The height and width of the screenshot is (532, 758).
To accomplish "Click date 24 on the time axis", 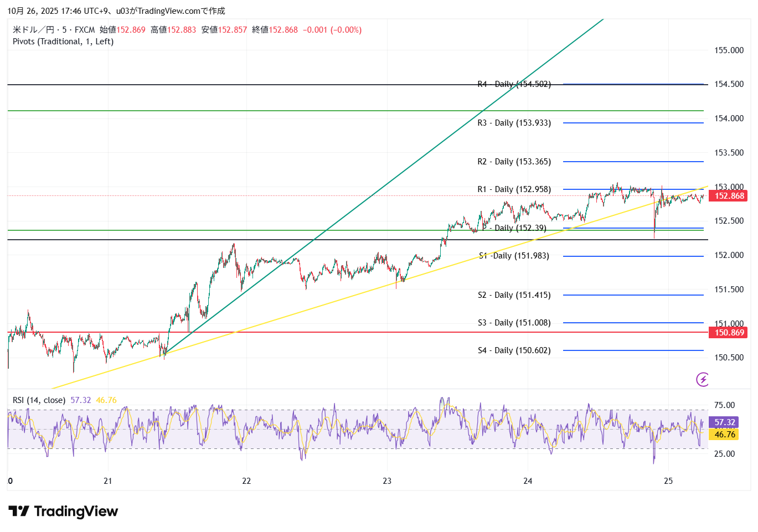I will point(528,481).
